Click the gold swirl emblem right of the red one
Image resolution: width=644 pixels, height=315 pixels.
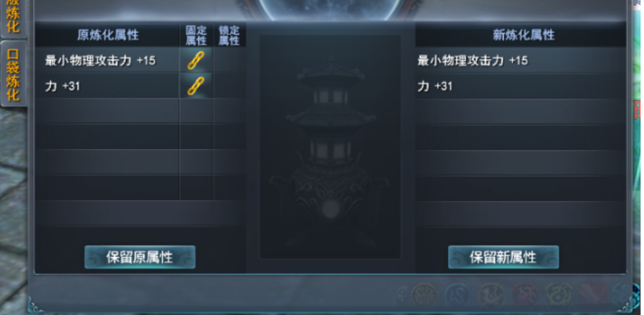(x=559, y=295)
